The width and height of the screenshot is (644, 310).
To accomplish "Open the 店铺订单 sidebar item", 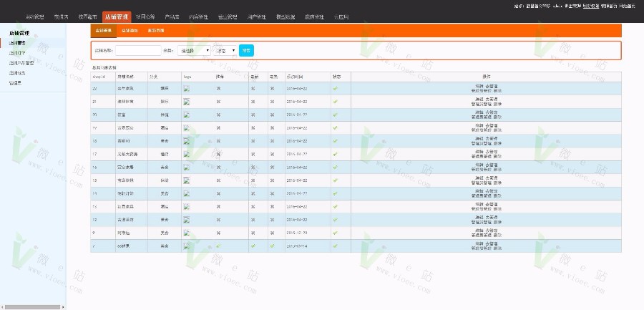I will click(17, 53).
